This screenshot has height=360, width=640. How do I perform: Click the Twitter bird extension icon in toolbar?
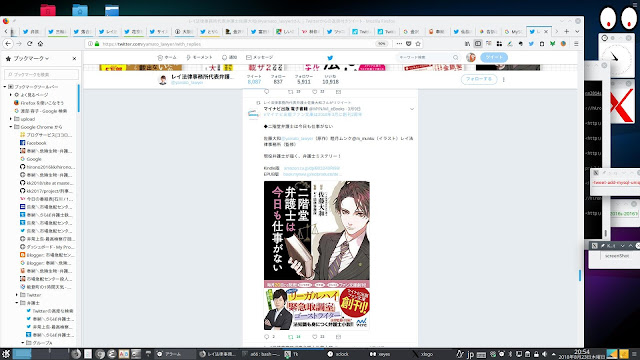pos(531,44)
